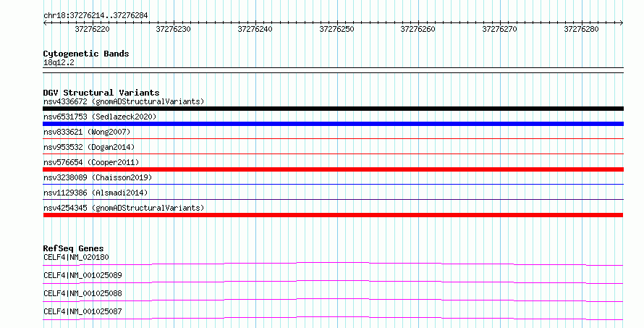
Task: Click the thick red bar for nsv576654
Action: (333, 169)
